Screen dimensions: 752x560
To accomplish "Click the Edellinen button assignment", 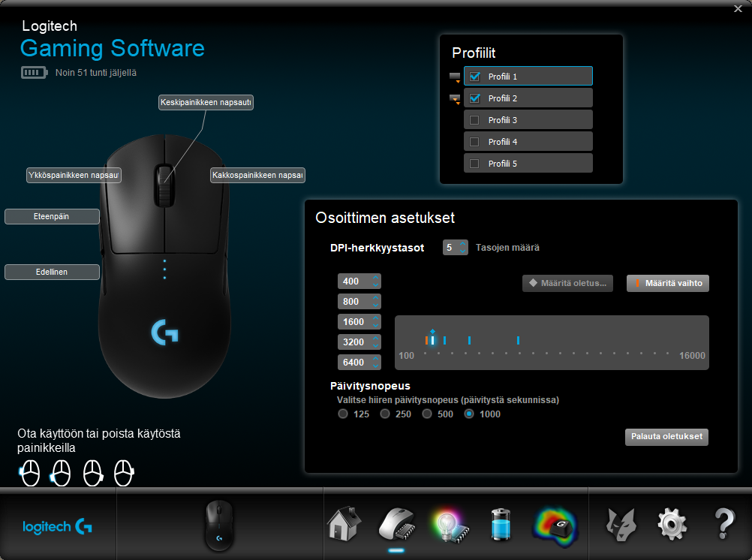I will click(x=52, y=272).
